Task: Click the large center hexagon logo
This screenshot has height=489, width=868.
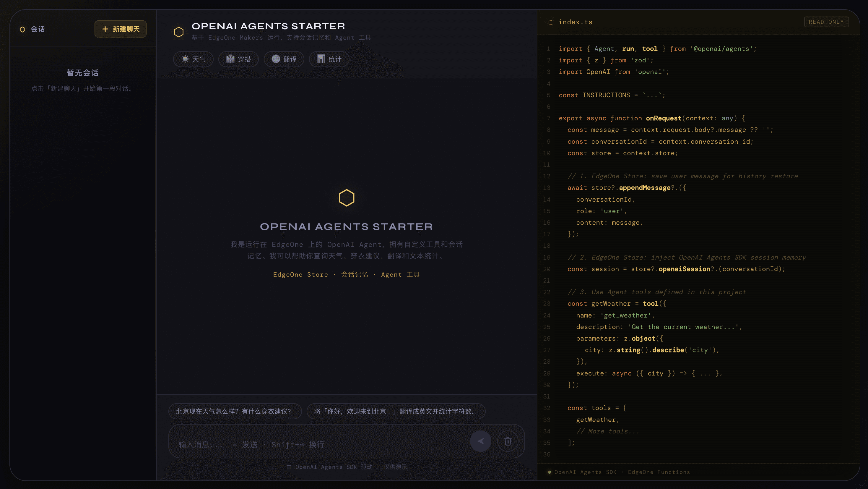Action: click(x=346, y=197)
